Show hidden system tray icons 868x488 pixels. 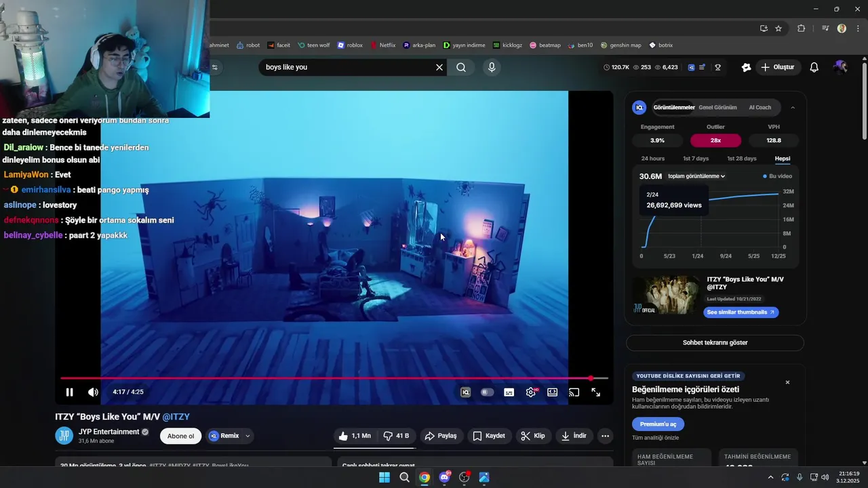[x=770, y=477]
